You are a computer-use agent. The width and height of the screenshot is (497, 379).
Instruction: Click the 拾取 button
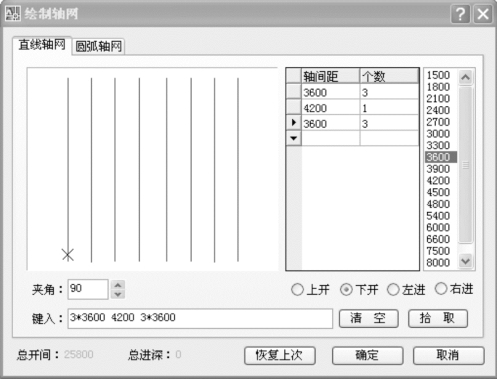point(438,318)
